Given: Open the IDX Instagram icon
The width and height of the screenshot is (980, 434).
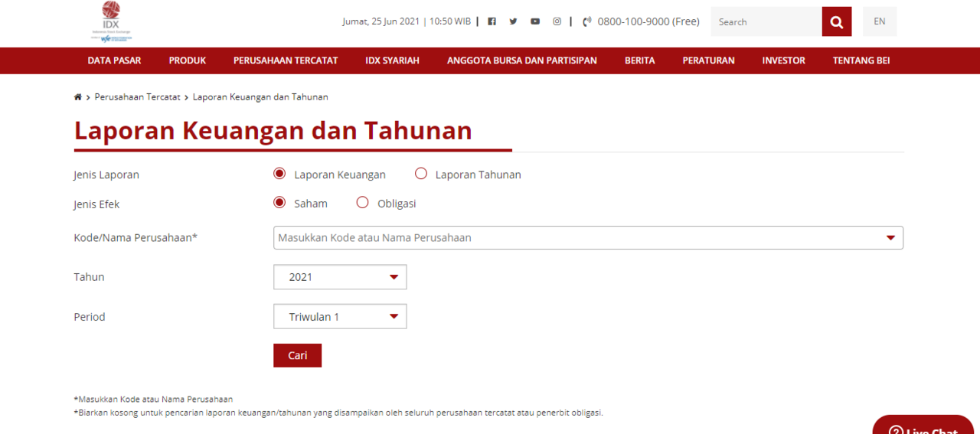Looking at the screenshot, I should (557, 21).
